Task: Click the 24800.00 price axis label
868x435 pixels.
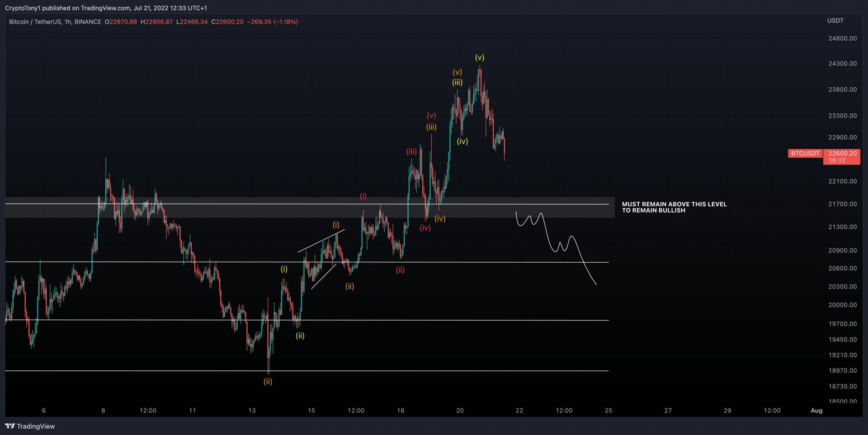Action: pos(842,38)
